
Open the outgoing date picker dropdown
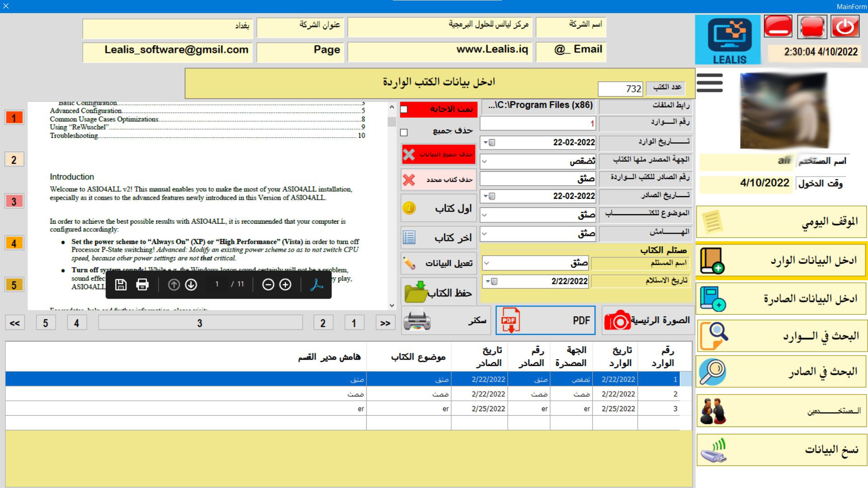coord(489,196)
